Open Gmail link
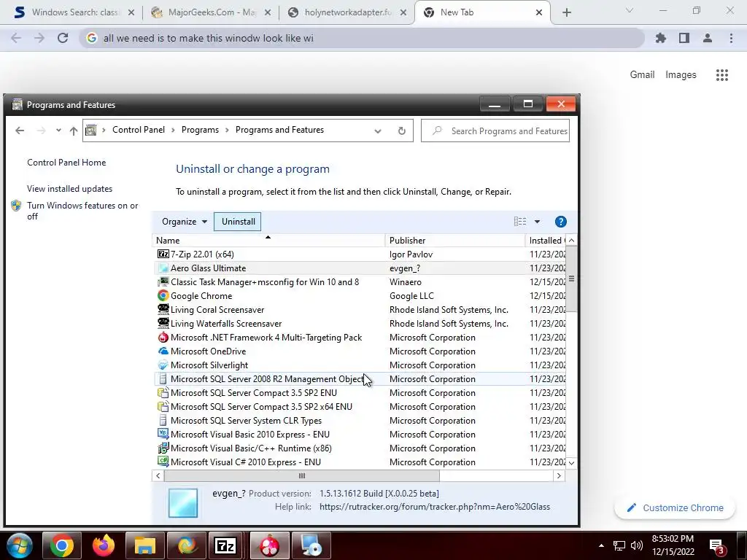Viewport: 747px width, 560px height. 642,75
